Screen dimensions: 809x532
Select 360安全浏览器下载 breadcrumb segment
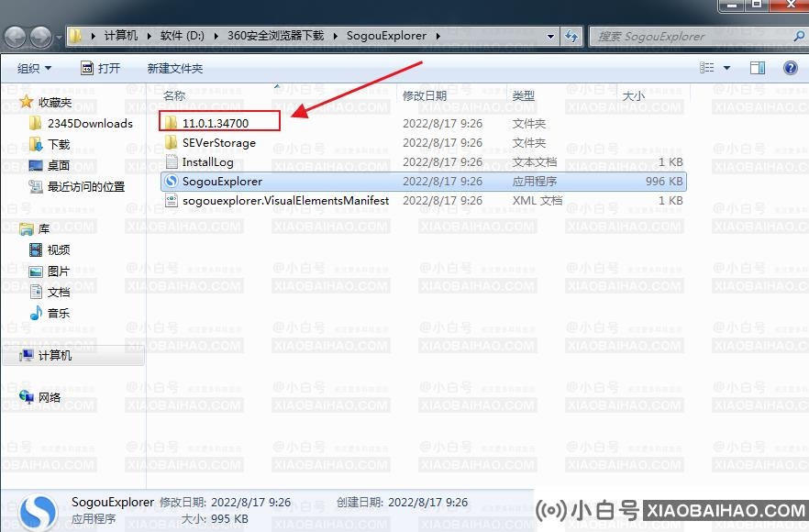coord(275,36)
